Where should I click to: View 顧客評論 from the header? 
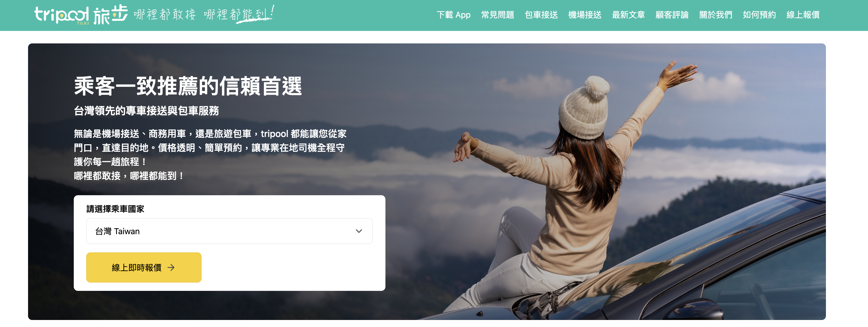(672, 15)
